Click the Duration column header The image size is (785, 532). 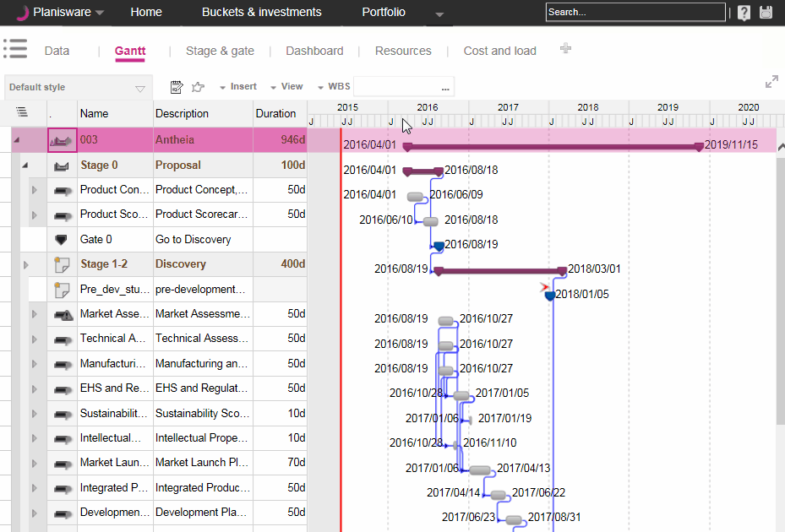[x=280, y=114]
